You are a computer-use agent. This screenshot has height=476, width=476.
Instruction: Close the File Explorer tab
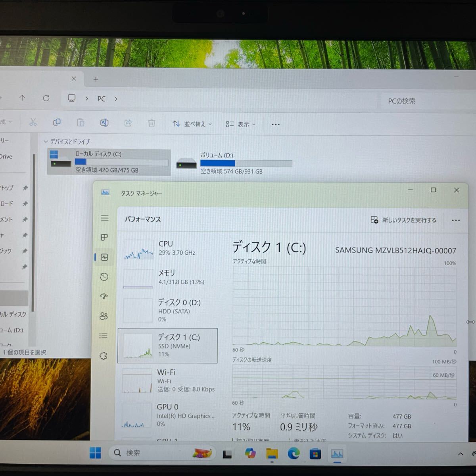tap(74, 79)
